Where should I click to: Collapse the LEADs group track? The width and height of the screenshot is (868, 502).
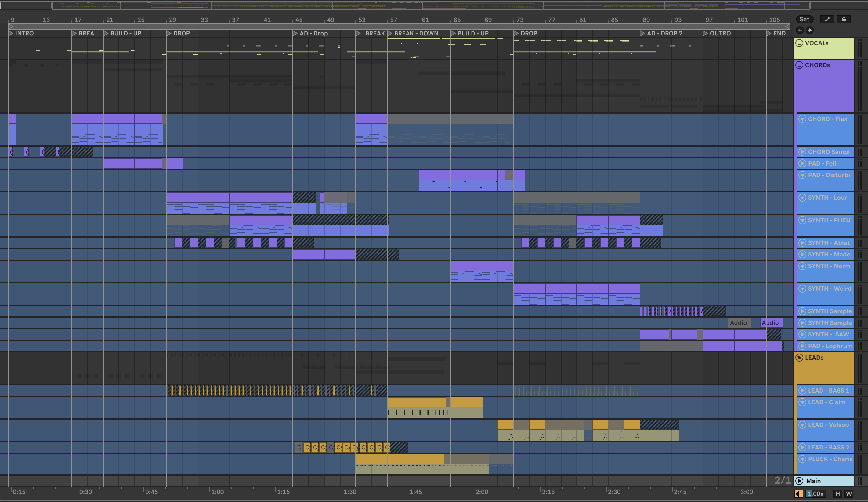(799, 358)
